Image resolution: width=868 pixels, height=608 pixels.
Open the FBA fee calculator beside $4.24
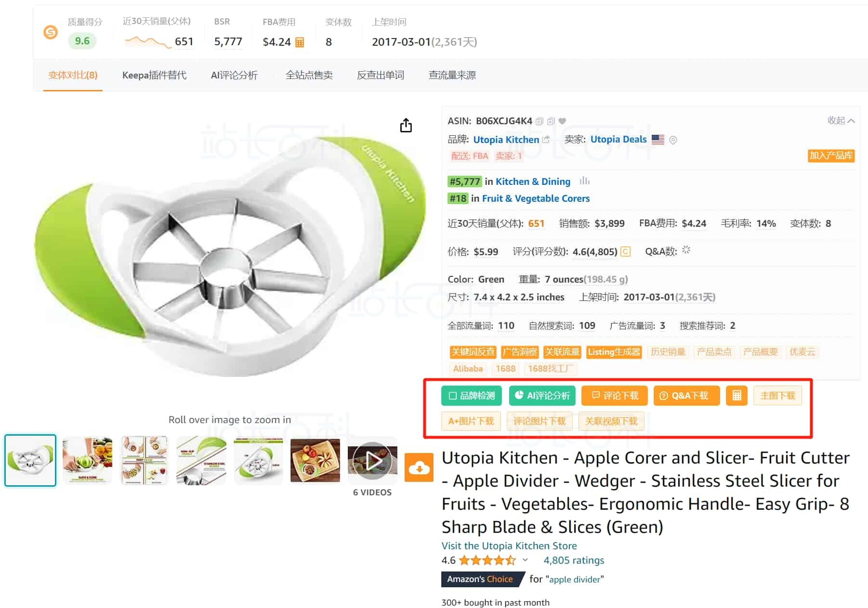pos(299,42)
